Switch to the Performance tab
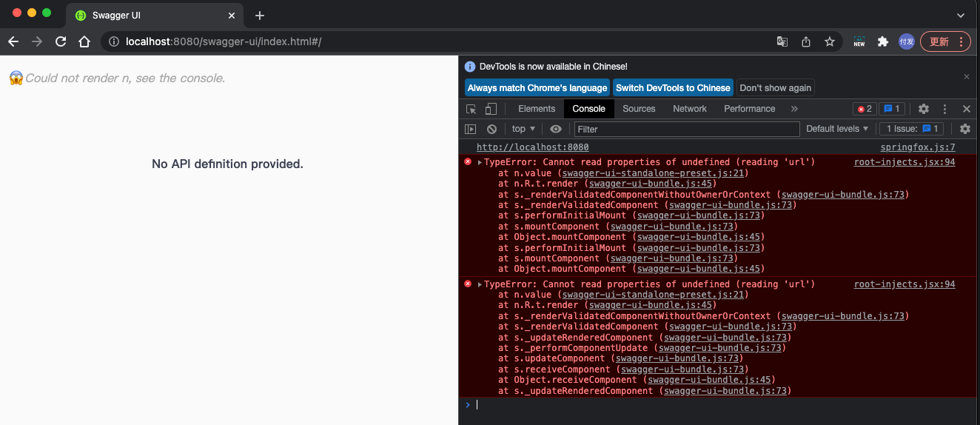980x425 pixels. pos(750,108)
